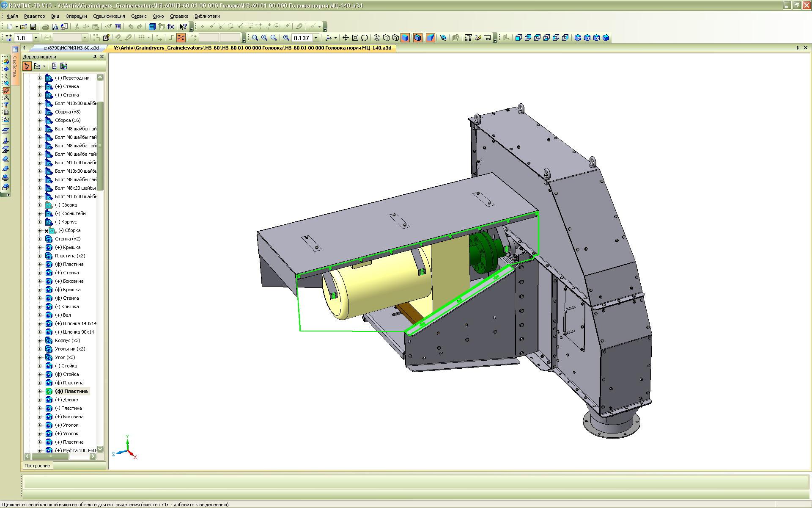Toggle shaded display with edges mode
The height and width of the screenshot is (508, 812).
(x=417, y=38)
